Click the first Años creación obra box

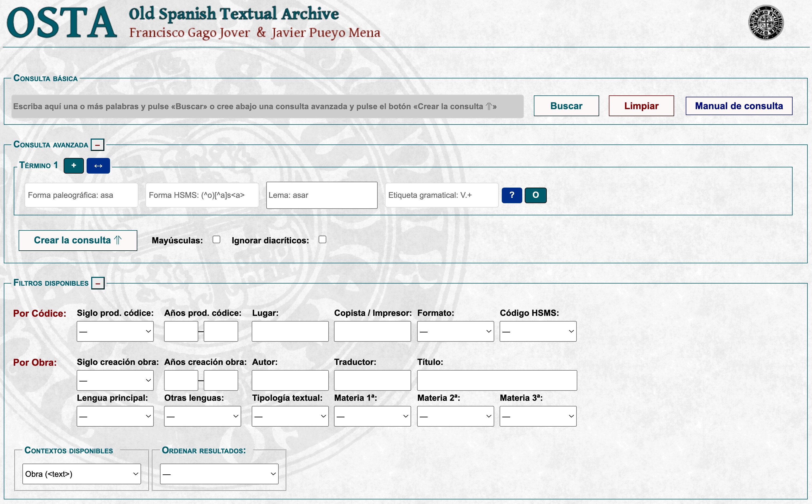[181, 380]
